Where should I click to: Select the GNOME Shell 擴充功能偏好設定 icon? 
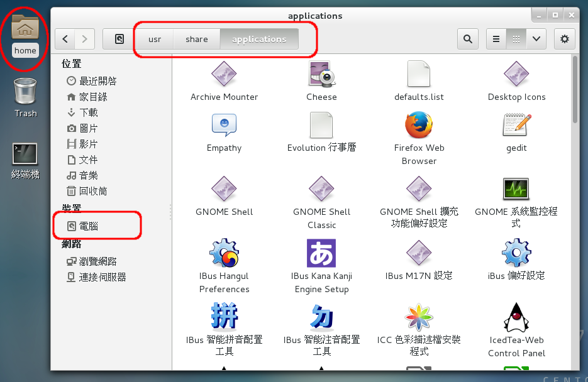tap(419, 189)
